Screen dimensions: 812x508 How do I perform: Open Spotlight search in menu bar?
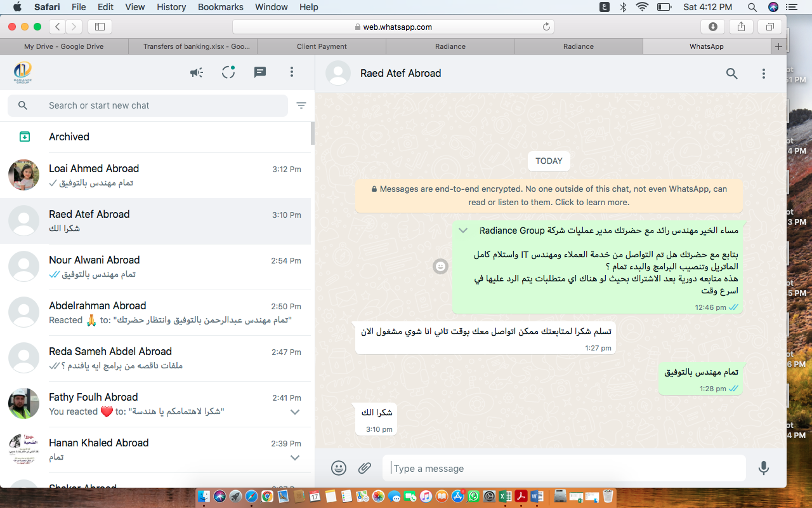pos(752,7)
